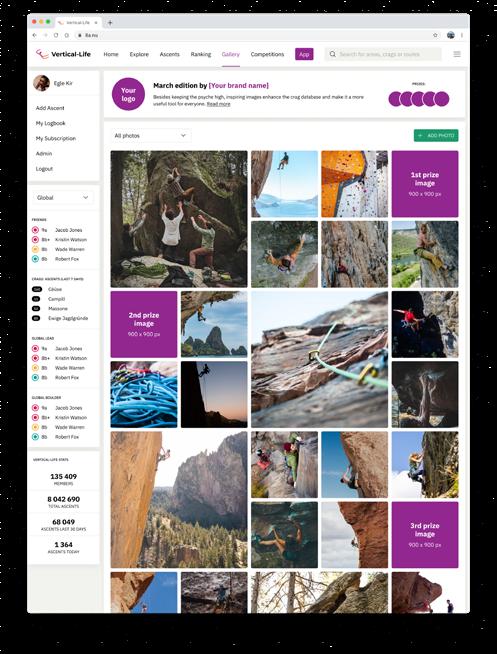This screenshot has height=654, width=497.
Task: Reload the page in browser toolbar
Action: point(56,35)
